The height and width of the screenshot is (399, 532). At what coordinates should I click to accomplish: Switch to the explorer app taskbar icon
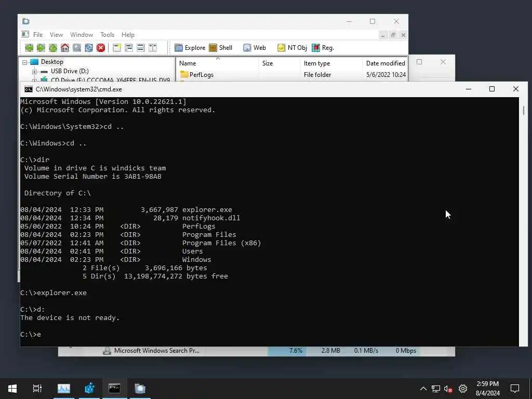(140, 389)
